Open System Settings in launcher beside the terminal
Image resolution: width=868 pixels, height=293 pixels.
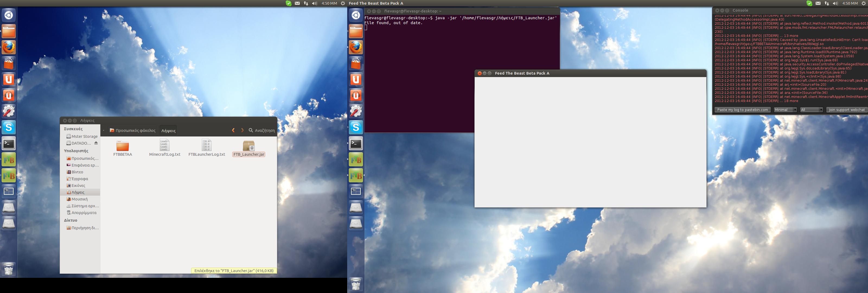356,111
